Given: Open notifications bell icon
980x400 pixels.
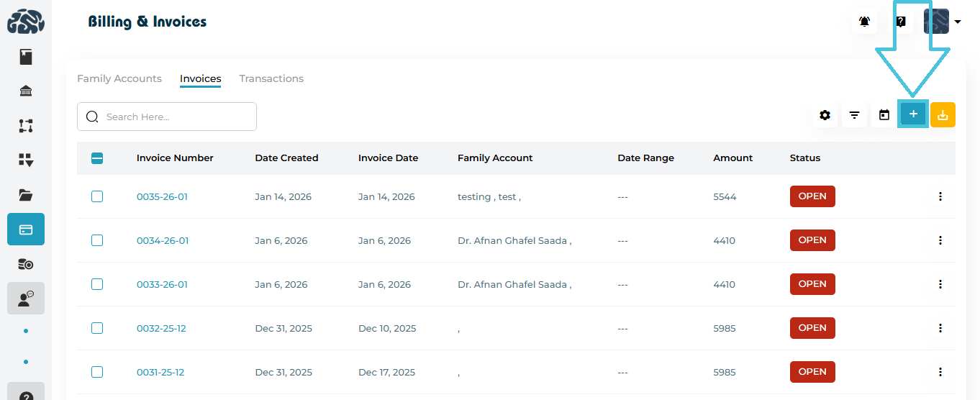Looking at the screenshot, I should pos(864,22).
